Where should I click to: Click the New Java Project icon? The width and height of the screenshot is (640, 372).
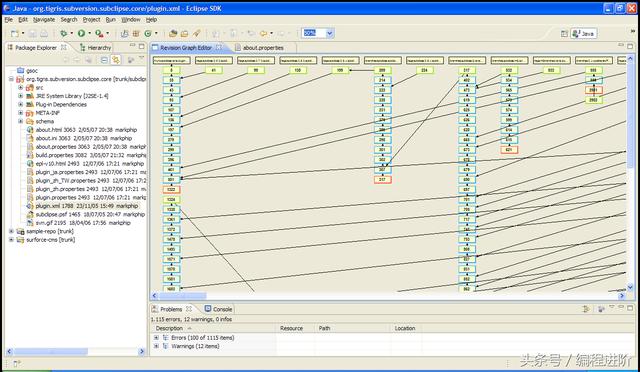coord(124,33)
